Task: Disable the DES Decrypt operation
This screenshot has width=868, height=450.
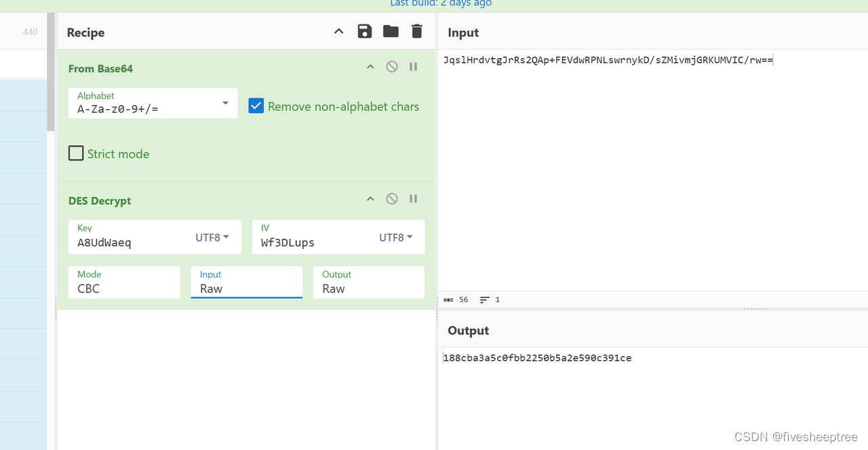Action: [391, 198]
